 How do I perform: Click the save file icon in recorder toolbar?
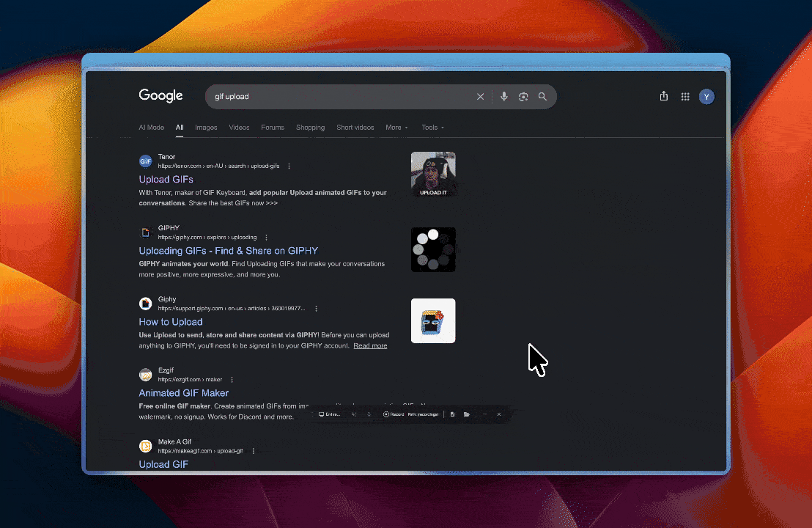pos(452,414)
